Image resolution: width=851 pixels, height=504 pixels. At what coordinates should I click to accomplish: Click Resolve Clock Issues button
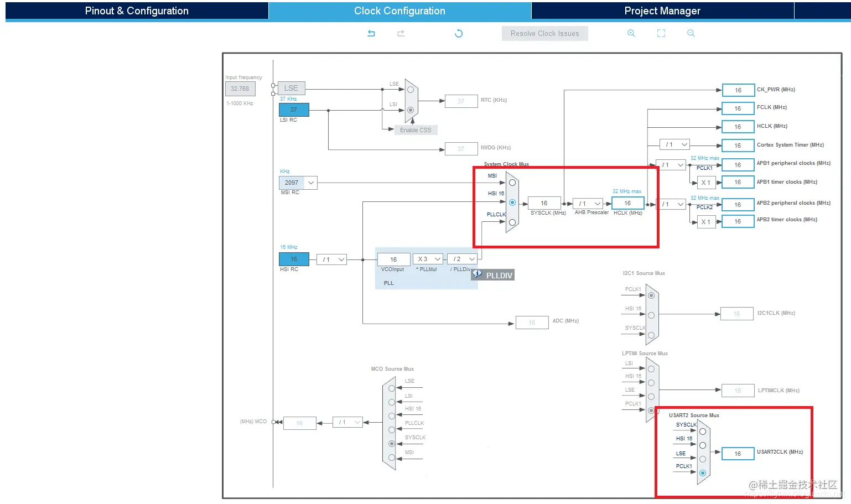tap(545, 33)
